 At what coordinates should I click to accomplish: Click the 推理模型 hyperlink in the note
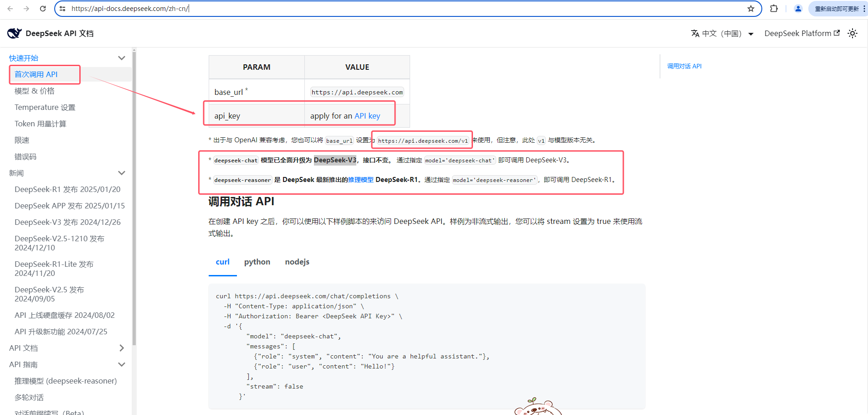360,180
